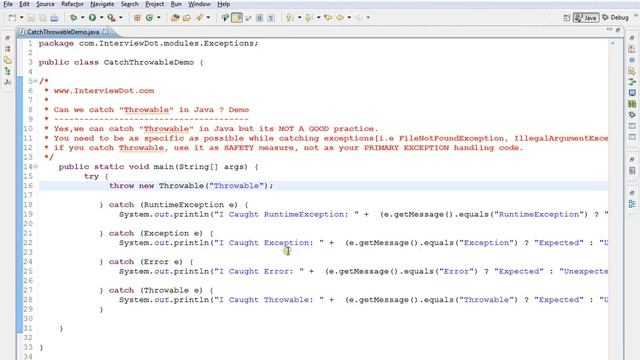Viewport: 640px width, 360px height.
Task: Click the Forward navigation arrow
Action: pyautogui.click(x=359, y=18)
